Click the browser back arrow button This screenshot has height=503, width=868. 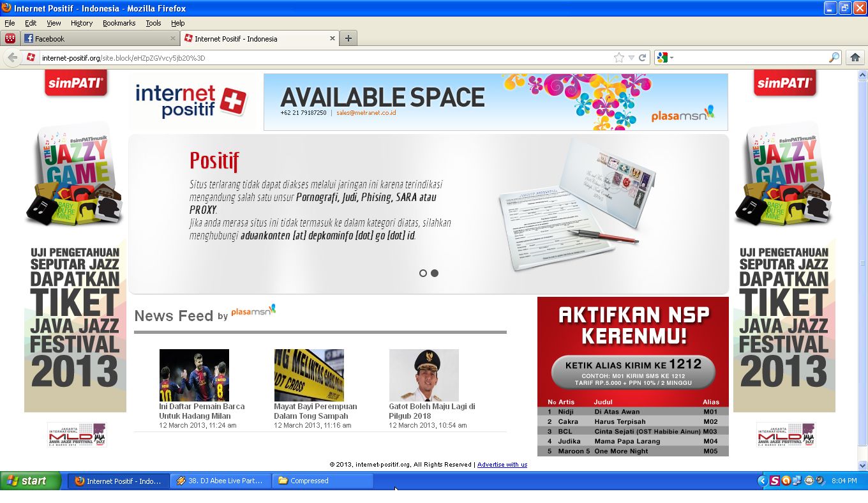click(x=12, y=57)
